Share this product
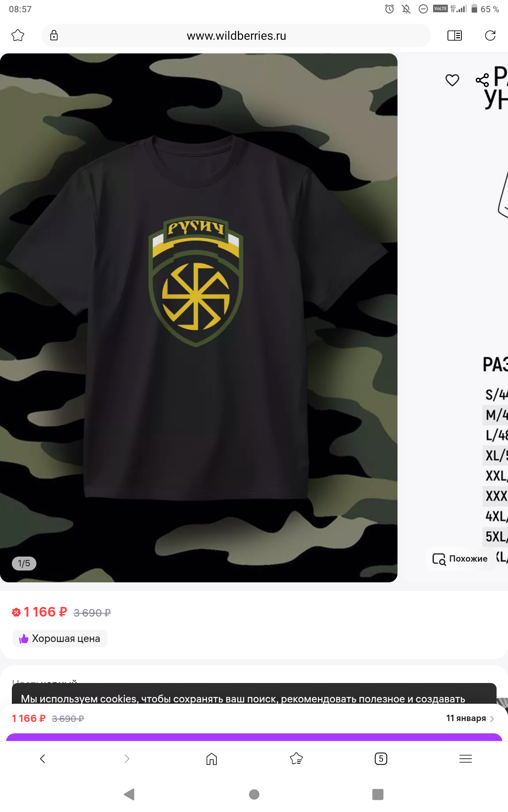Viewport: 508px width, 812px height. [x=482, y=80]
